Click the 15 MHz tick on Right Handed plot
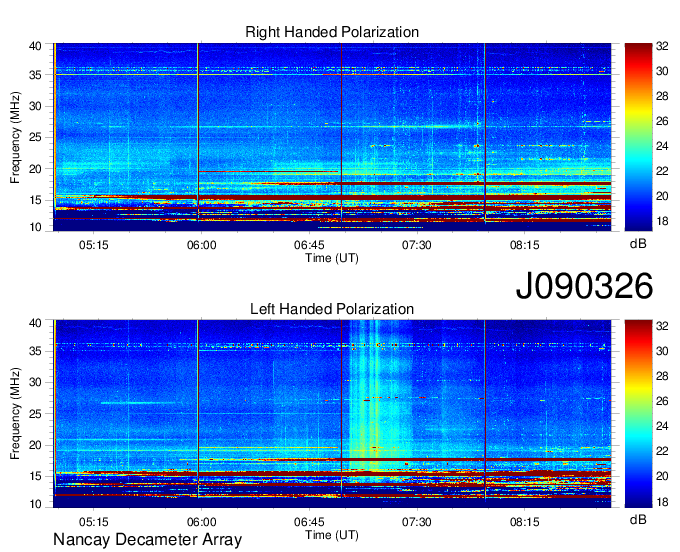This screenshot has height=552, width=680. click(x=35, y=200)
